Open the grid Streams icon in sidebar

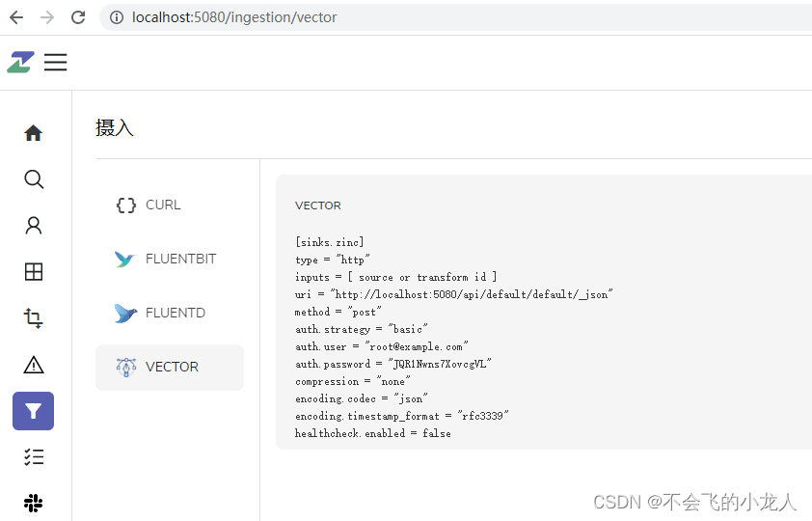coord(34,271)
